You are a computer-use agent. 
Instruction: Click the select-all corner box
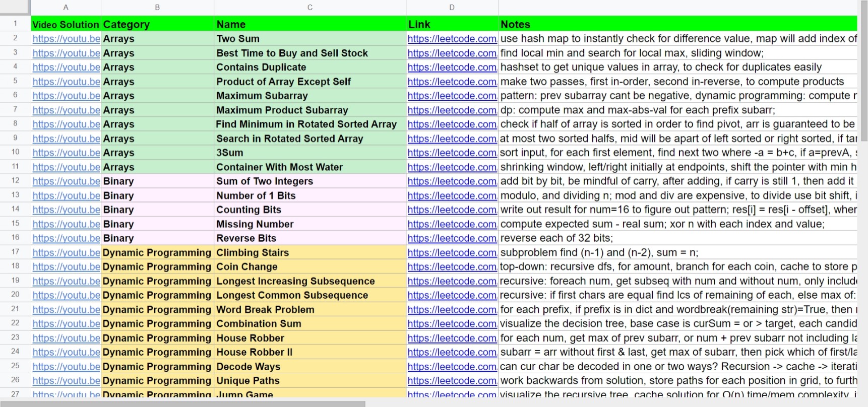(x=15, y=8)
